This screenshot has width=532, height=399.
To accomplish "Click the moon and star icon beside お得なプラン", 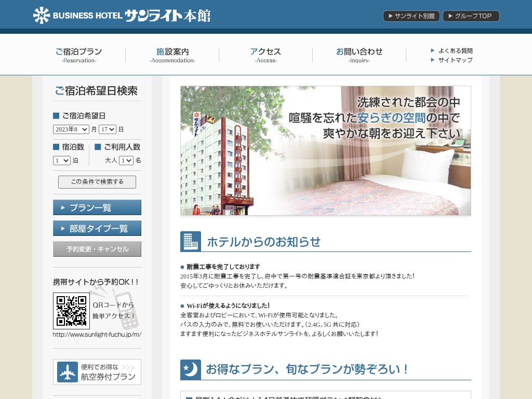I will [191, 369].
